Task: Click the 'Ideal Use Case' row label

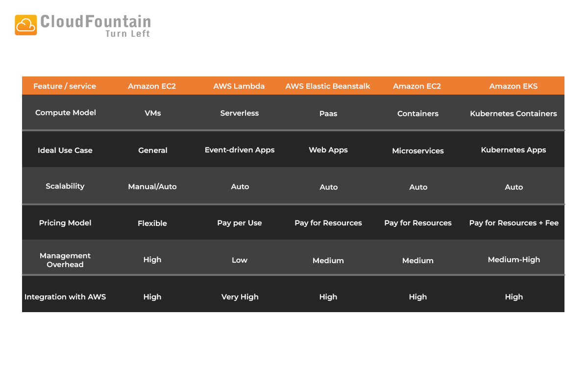Action: (x=65, y=150)
